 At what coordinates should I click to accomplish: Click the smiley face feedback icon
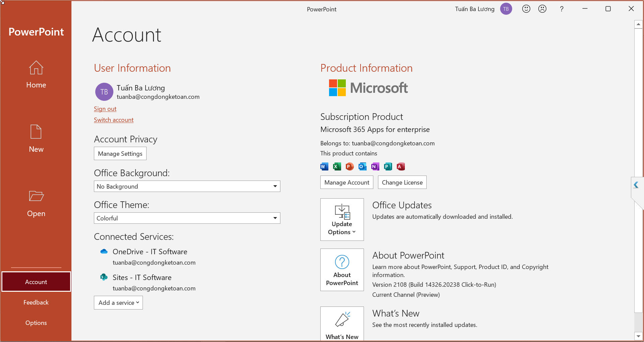pyautogui.click(x=526, y=9)
